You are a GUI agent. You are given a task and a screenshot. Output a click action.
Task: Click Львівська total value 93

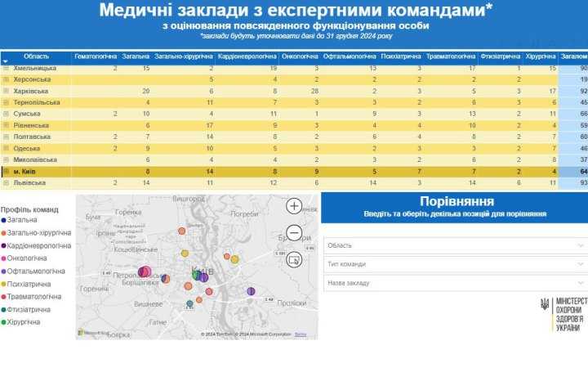583,183
